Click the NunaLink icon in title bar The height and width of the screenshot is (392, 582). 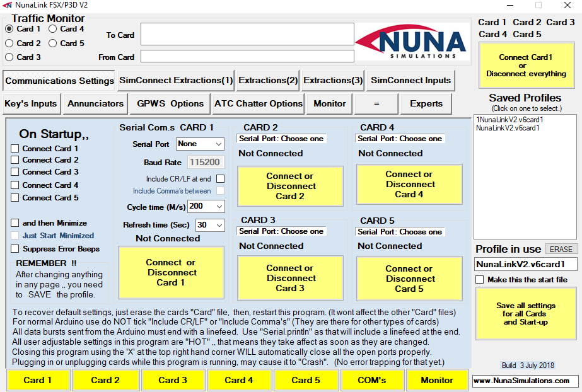tap(7, 5)
